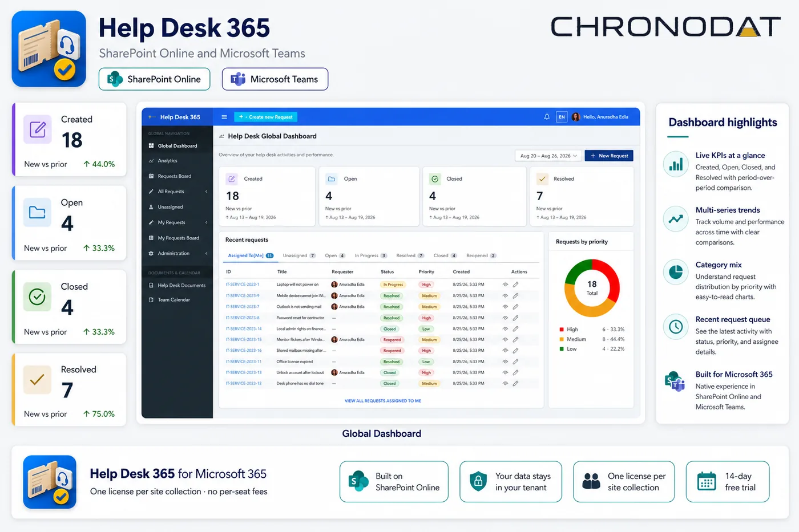View request IT-SERVICE-2023-11 with eye icon
Viewport: 799px width, 532px height.
coord(505,362)
